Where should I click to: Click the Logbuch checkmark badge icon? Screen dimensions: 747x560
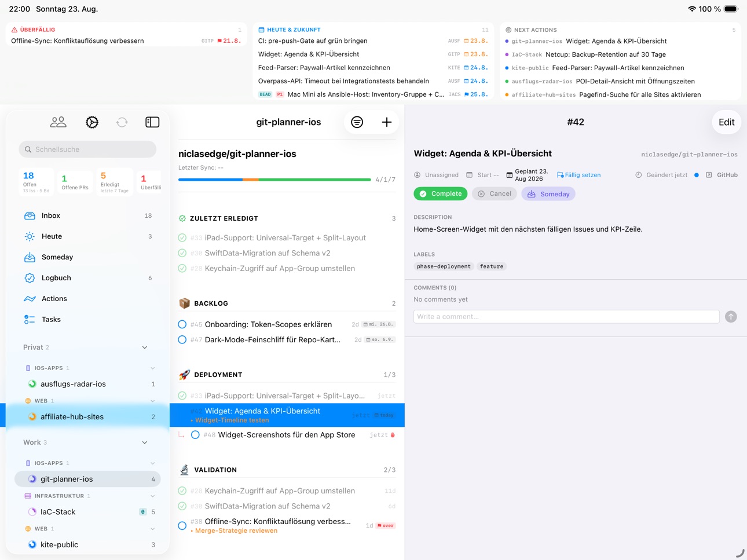coord(30,278)
